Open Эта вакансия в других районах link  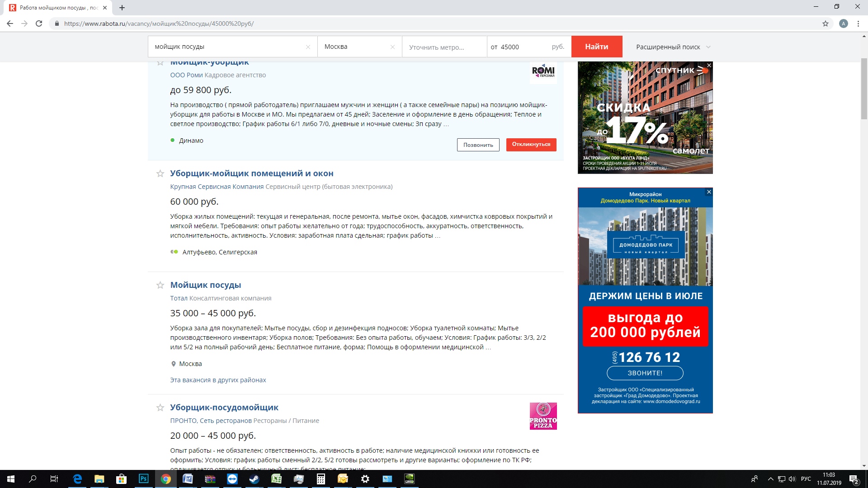point(218,380)
